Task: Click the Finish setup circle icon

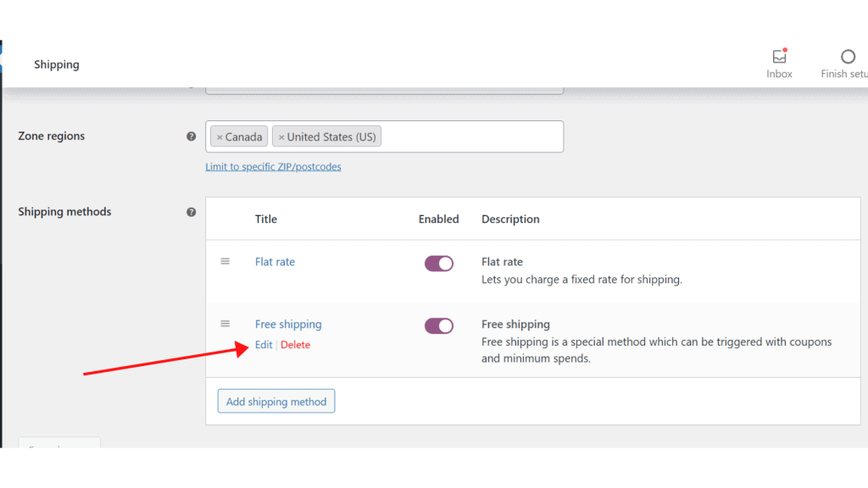Action: coord(848,58)
